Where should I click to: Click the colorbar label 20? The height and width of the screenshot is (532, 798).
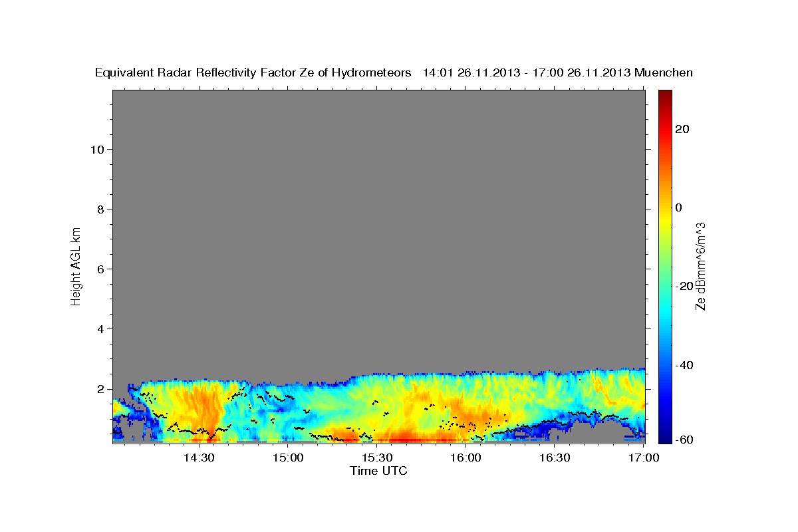pyautogui.click(x=682, y=129)
